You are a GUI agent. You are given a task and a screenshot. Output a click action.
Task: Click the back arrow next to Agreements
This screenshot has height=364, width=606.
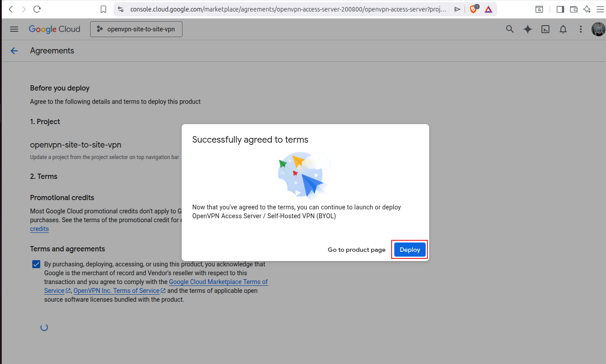[14, 51]
